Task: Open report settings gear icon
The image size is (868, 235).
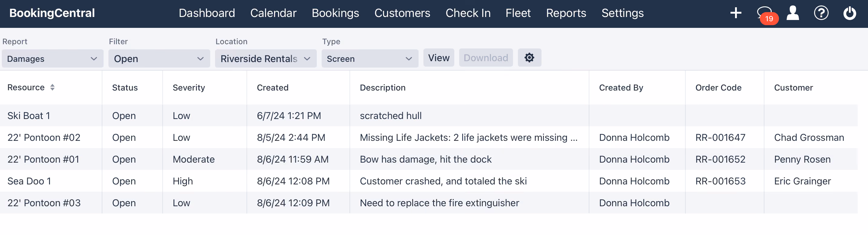Action: pos(529,58)
